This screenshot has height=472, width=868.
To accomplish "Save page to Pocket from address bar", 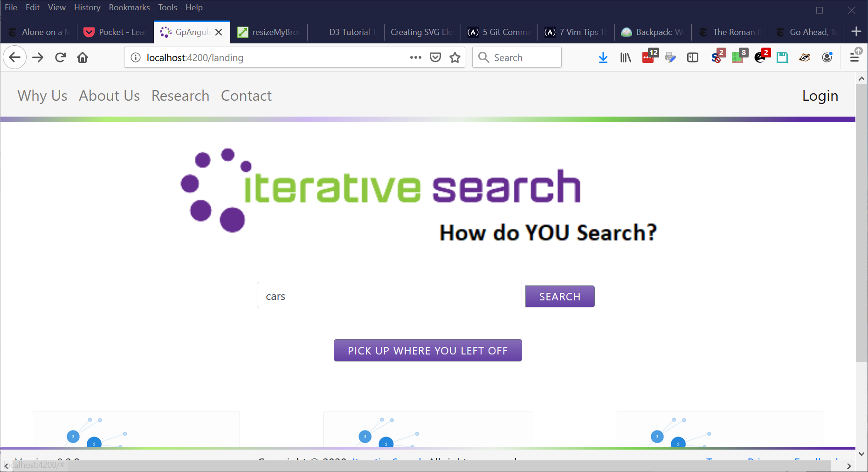I will tap(435, 57).
